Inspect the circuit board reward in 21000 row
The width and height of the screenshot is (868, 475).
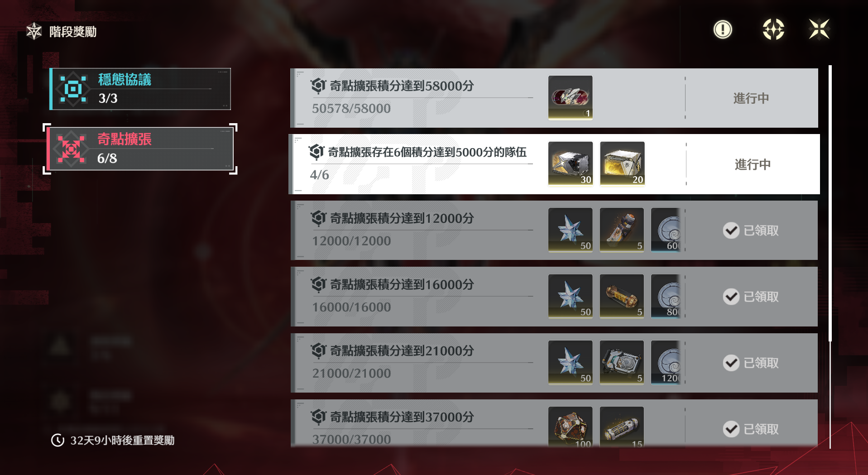(x=622, y=362)
